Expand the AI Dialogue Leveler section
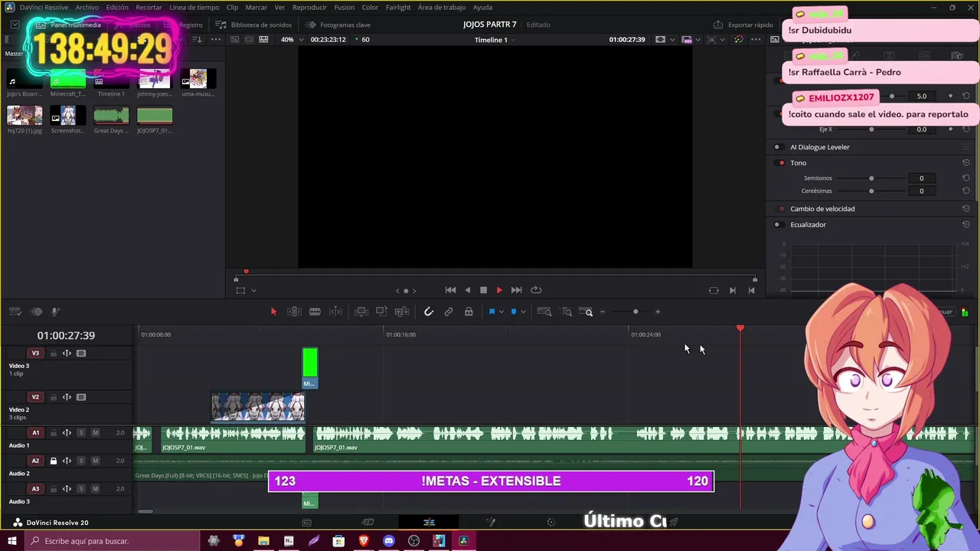Viewport: 980px width, 551px height. 820,147
